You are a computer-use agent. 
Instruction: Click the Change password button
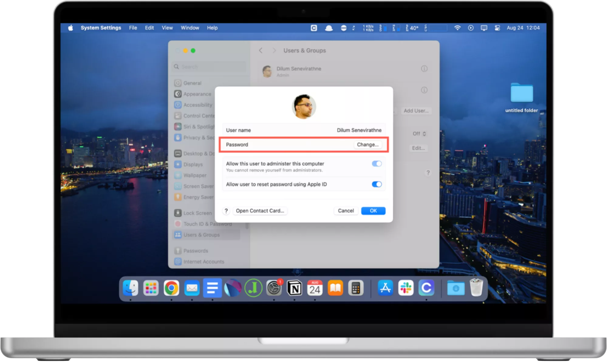click(367, 145)
